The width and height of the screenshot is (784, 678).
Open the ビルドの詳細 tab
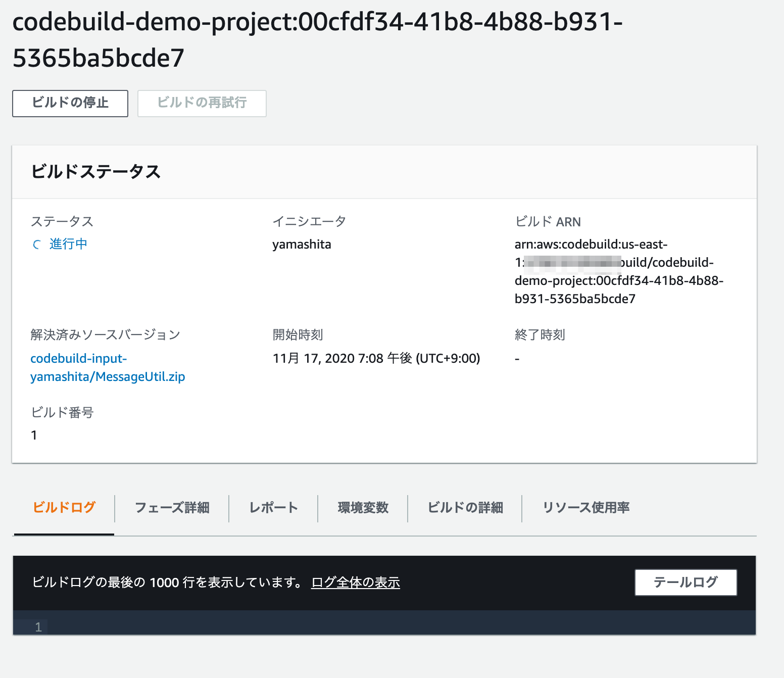465,507
